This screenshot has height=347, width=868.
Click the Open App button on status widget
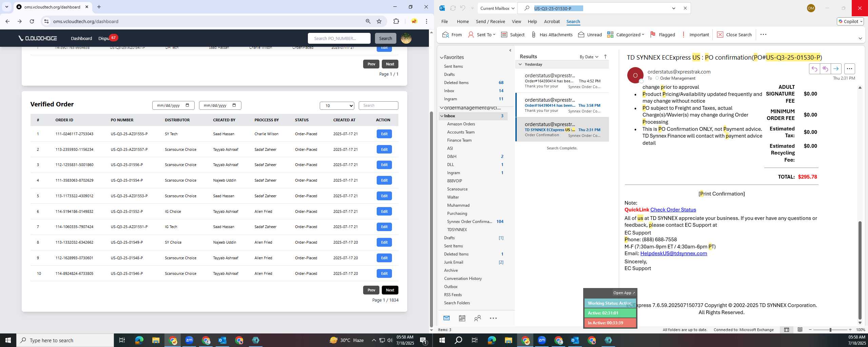point(624,293)
